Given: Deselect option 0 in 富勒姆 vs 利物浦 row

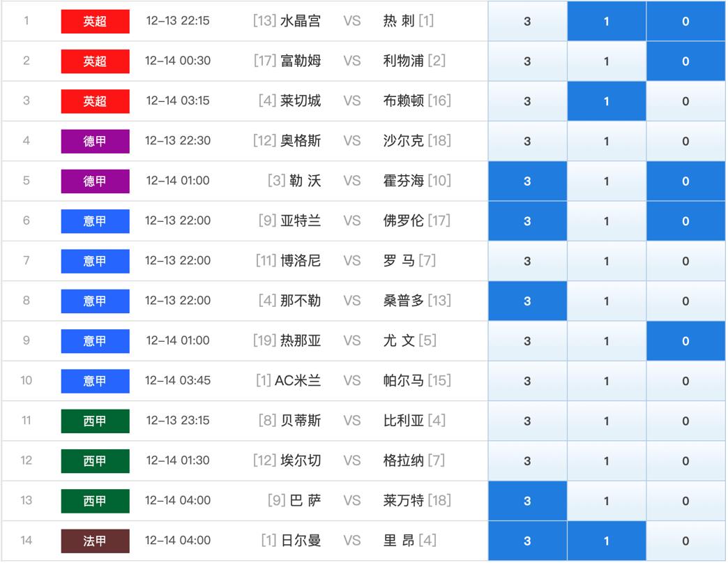Looking at the screenshot, I should 685,61.
